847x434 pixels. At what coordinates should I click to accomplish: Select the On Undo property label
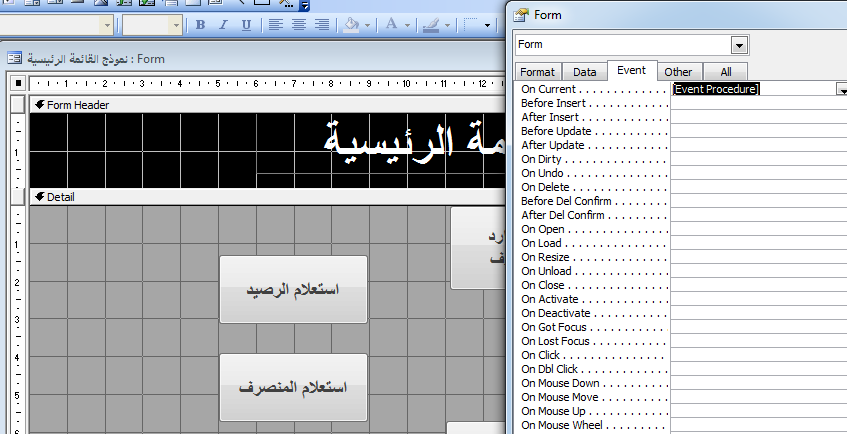pos(542,173)
